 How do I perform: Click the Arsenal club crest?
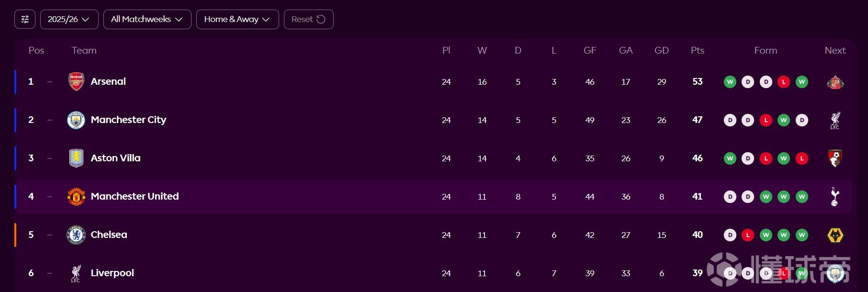pyautogui.click(x=76, y=82)
